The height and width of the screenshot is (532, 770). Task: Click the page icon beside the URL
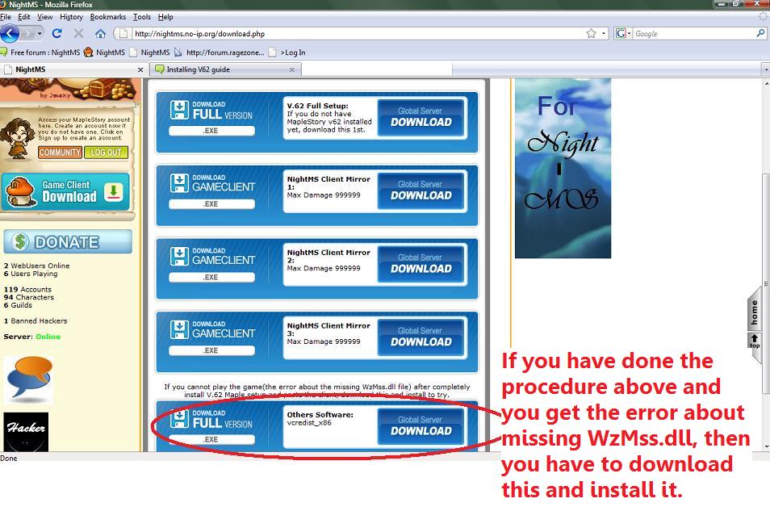tap(123, 33)
